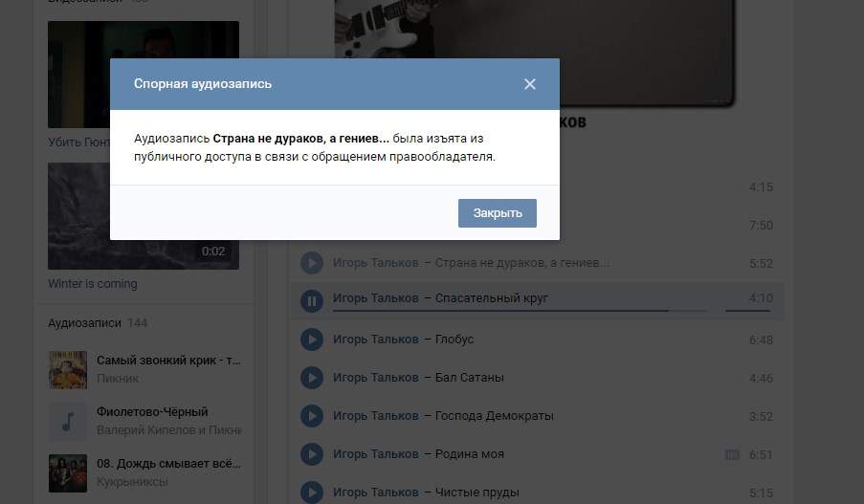Close the dialog with the X icon

pyautogui.click(x=529, y=84)
